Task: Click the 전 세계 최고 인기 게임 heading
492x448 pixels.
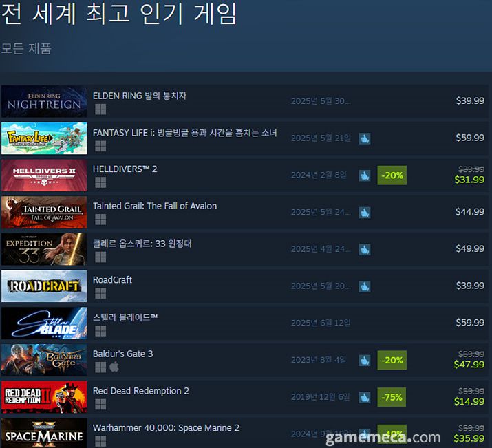Action: pyautogui.click(x=118, y=13)
